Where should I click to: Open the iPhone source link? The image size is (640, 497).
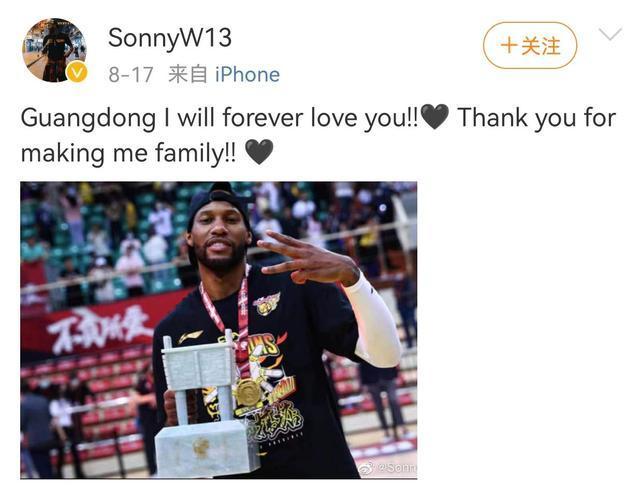247,75
